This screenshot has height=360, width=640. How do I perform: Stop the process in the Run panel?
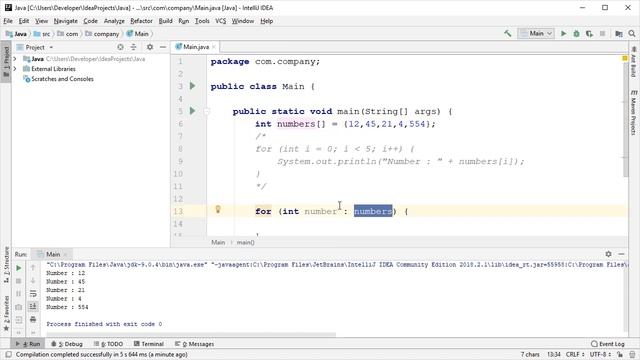19,281
